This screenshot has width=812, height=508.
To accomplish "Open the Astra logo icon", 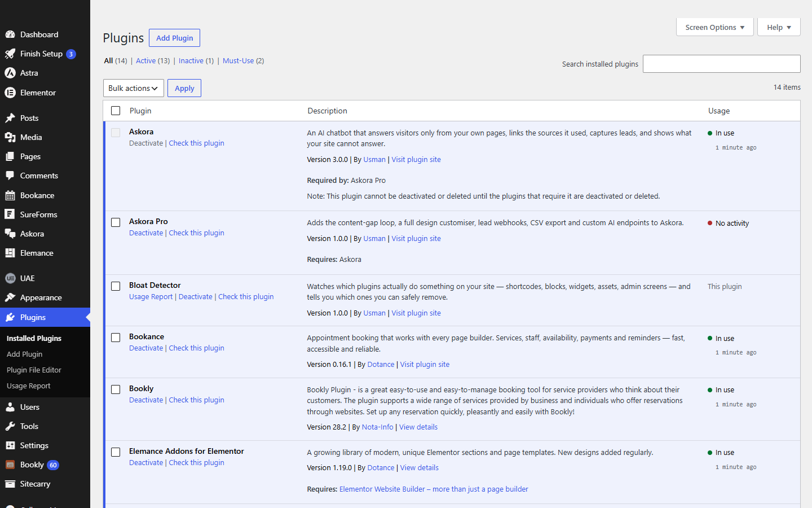I will [10, 73].
